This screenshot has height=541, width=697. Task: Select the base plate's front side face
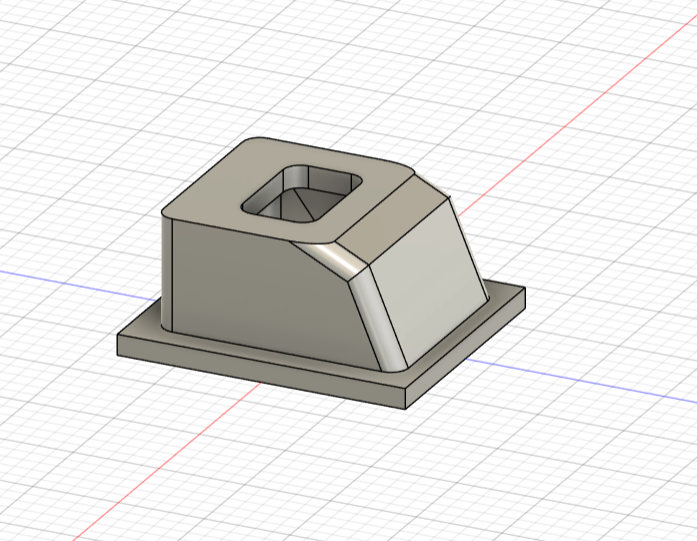point(261,372)
